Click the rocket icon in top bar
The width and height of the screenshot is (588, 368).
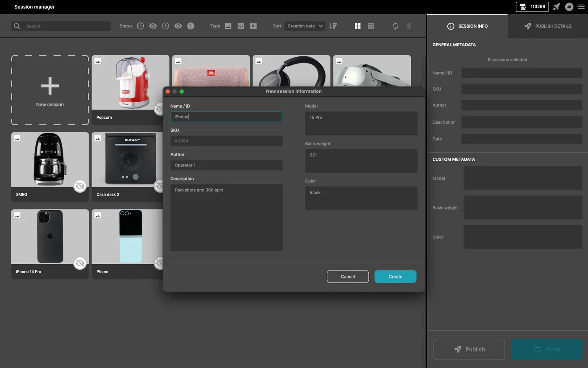pyautogui.click(x=556, y=7)
